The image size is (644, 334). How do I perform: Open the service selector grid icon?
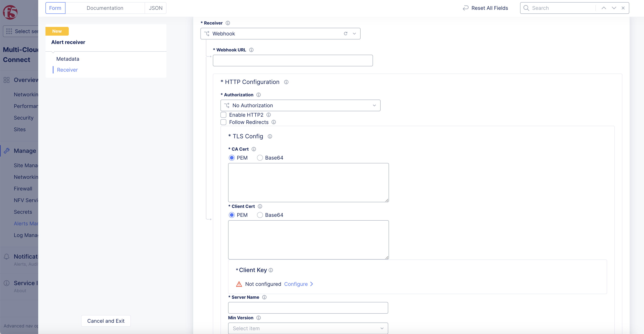[9, 31]
